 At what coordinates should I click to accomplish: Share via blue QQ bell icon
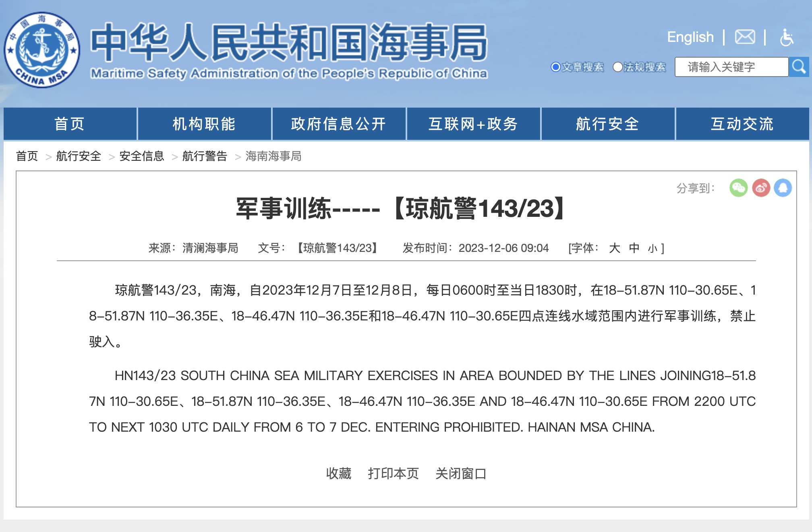tap(783, 188)
